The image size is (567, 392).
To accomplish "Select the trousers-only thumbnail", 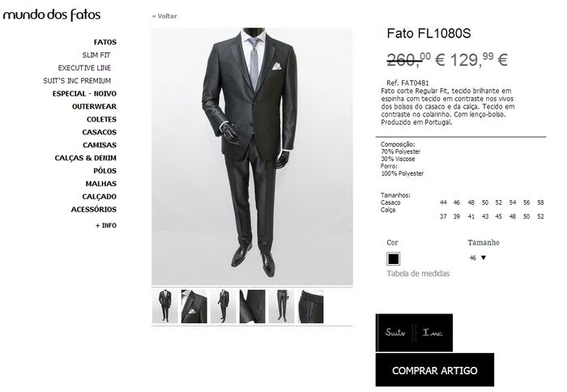I will click(x=281, y=306).
